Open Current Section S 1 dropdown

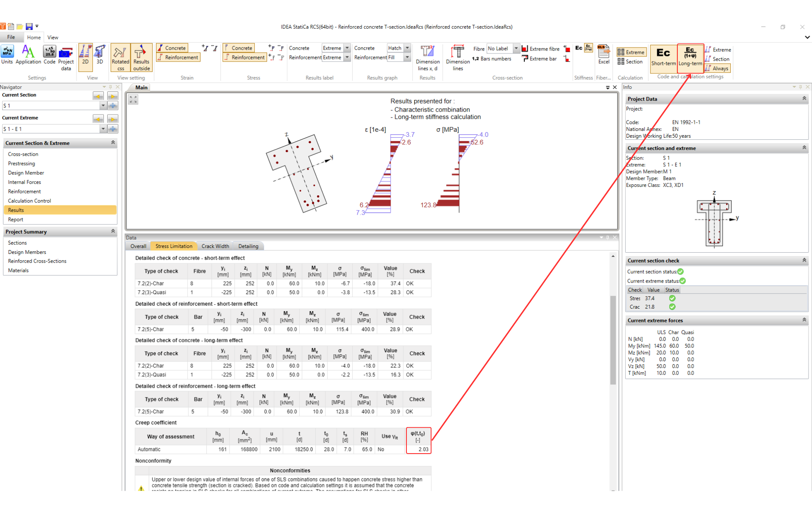pos(103,106)
